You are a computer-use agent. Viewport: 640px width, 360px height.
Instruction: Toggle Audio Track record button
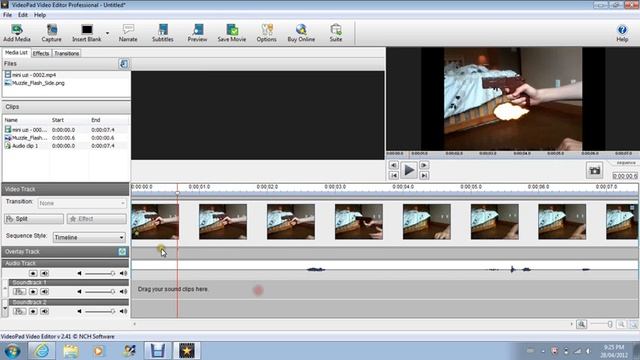click(x=33, y=273)
